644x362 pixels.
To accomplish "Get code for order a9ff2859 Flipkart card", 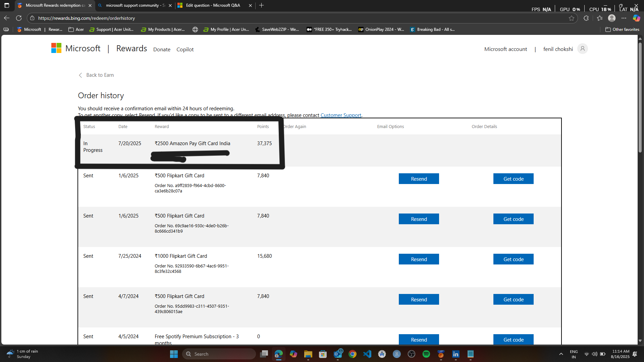I will pos(514,179).
